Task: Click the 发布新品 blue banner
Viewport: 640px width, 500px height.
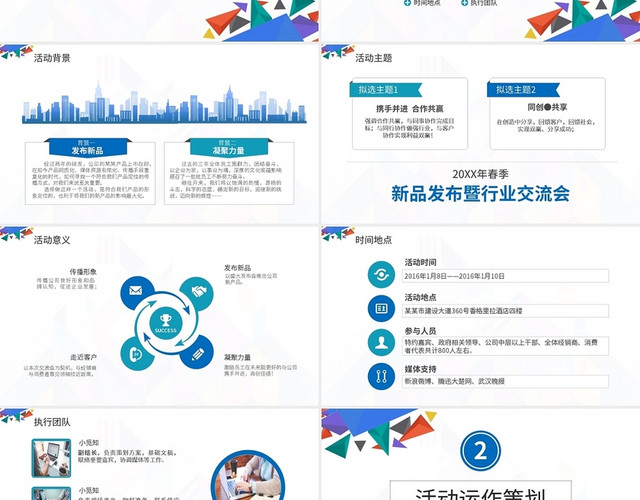Action: pos(88,147)
